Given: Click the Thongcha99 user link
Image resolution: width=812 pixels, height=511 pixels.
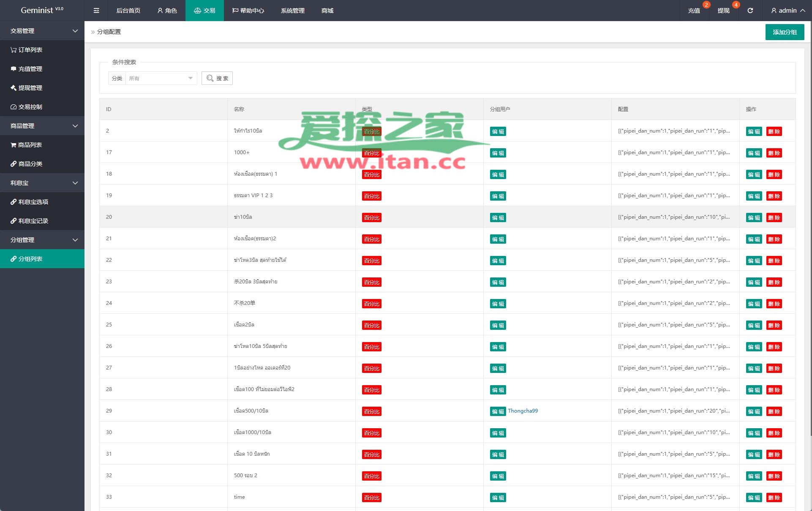Looking at the screenshot, I should point(523,411).
